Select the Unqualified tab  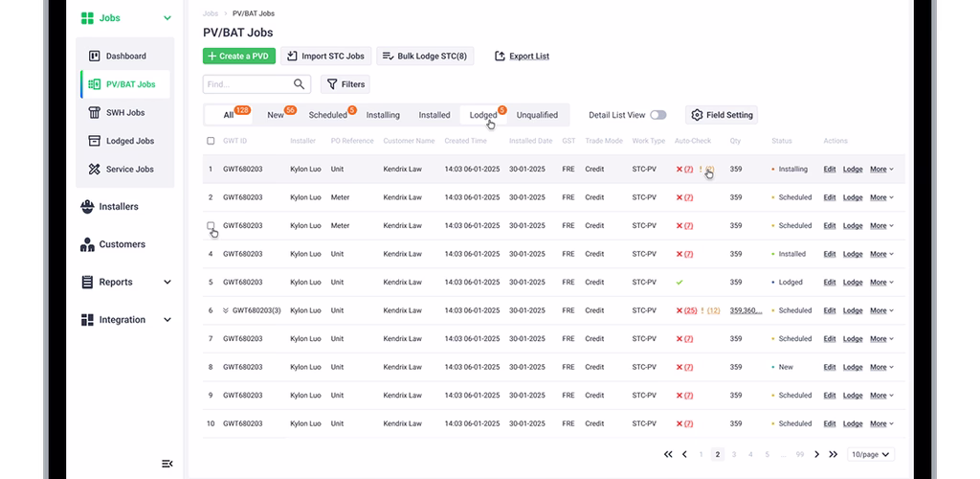[537, 115]
